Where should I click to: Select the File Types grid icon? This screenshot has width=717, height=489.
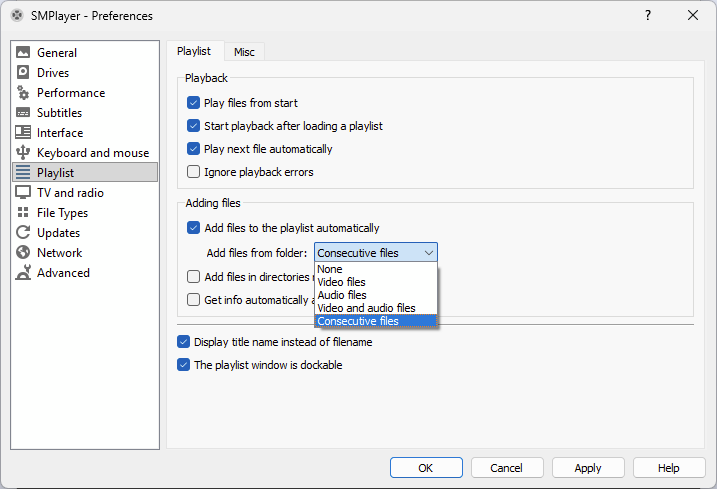[23, 212]
